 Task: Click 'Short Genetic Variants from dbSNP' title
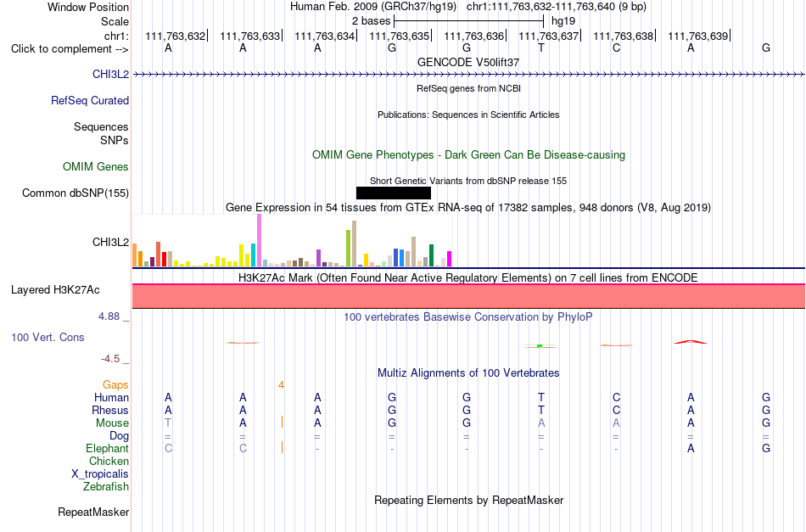(468, 181)
